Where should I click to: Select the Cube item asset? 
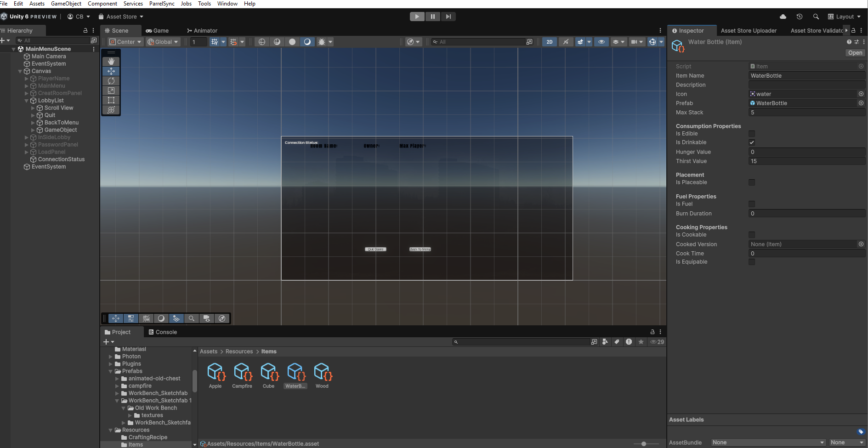pyautogui.click(x=269, y=376)
